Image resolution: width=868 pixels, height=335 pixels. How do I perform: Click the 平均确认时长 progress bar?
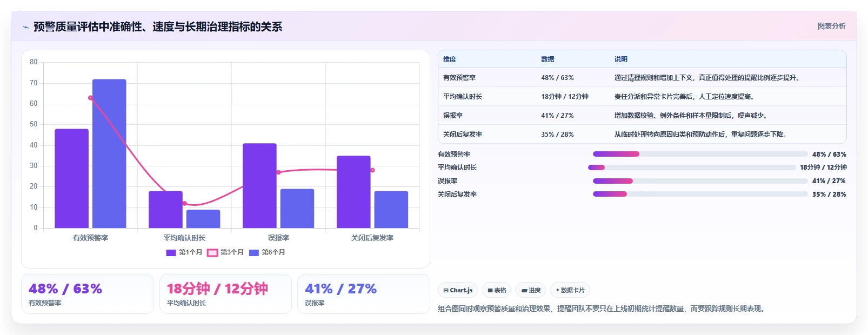(x=692, y=167)
